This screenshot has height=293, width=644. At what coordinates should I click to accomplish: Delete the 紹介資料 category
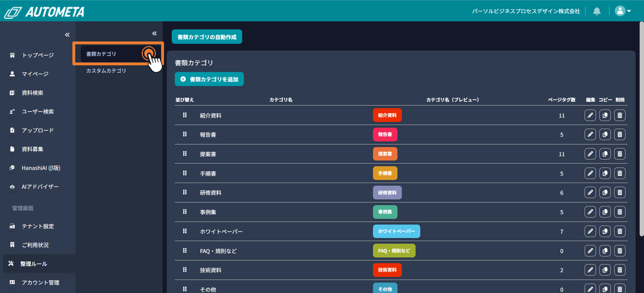coord(620,115)
